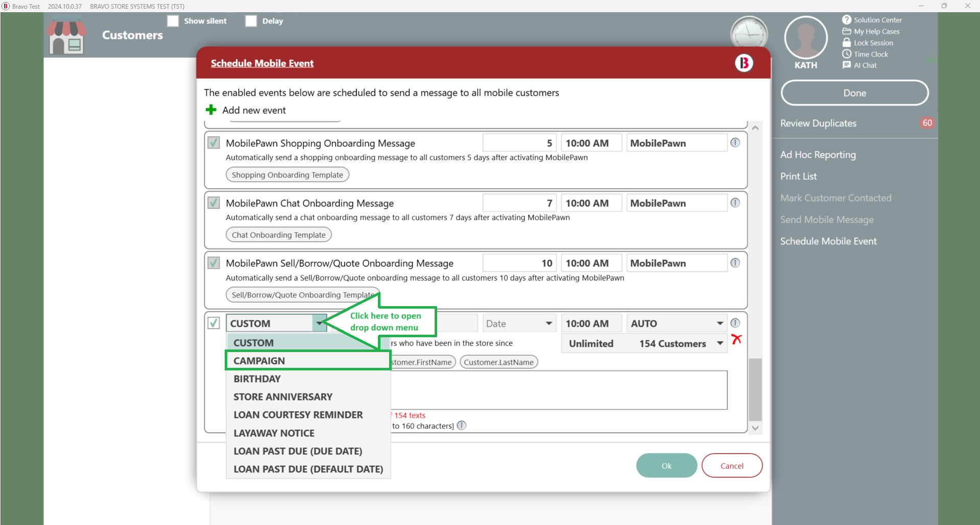
Task: Click Mark Customer Contacted
Action: tap(835, 198)
